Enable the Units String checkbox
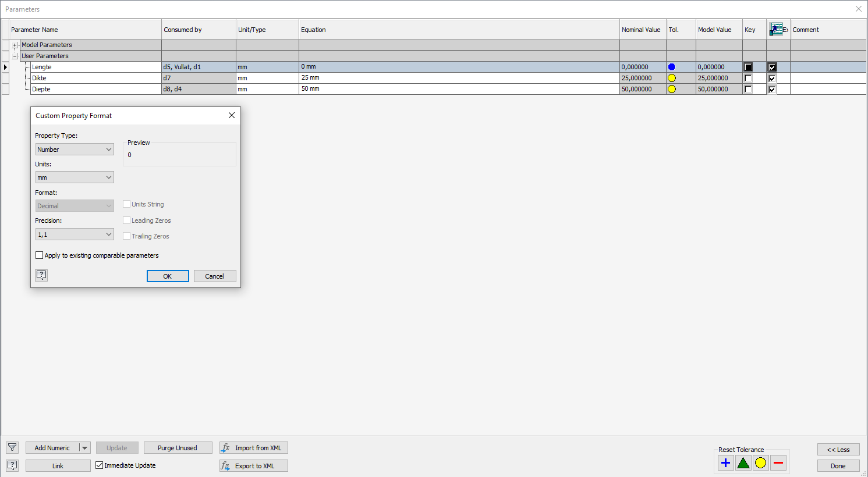This screenshot has width=868, height=477. [x=126, y=204]
